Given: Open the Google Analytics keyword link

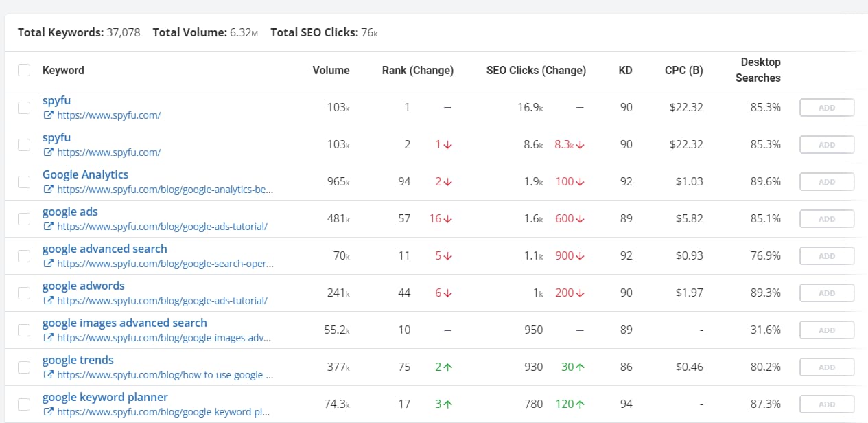Looking at the screenshot, I should [x=85, y=174].
